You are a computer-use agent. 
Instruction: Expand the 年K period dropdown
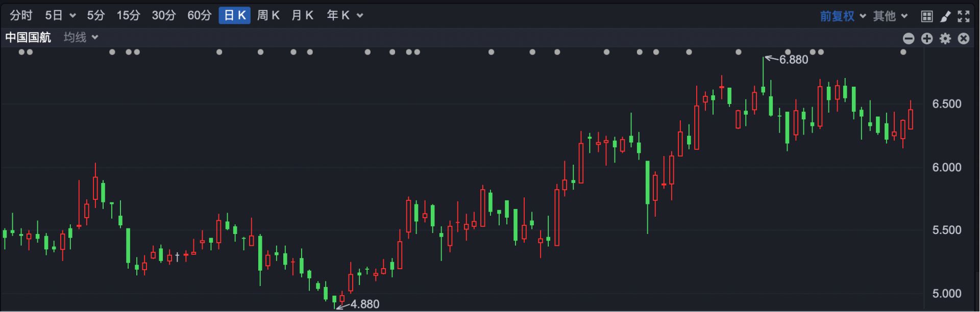click(360, 16)
